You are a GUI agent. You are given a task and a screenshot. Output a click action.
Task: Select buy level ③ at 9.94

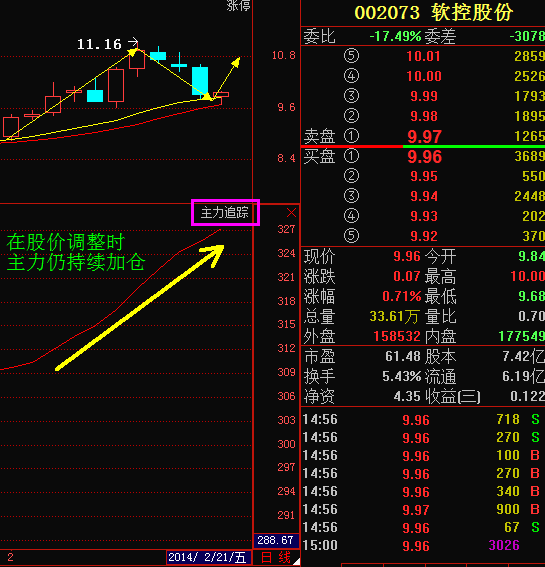point(423,196)
